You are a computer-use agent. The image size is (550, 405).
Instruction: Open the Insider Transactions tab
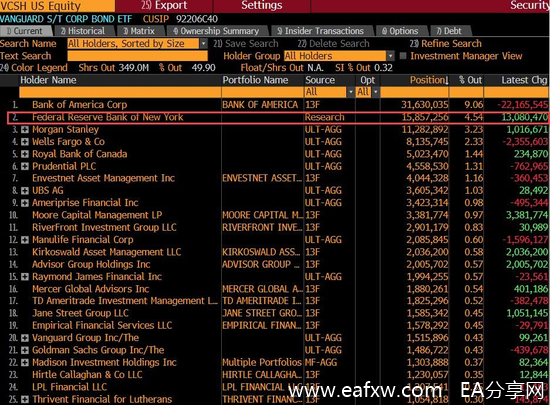click(x=321, y=31)
